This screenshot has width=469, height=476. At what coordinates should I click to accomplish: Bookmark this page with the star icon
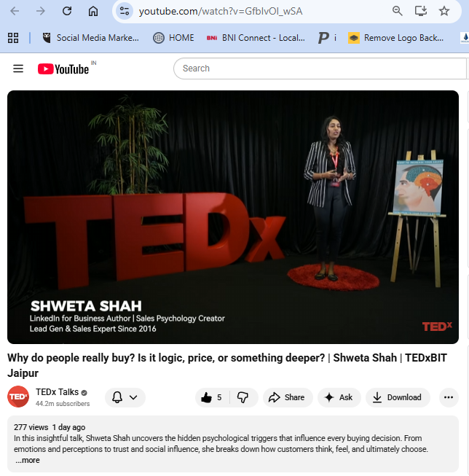click(x=444, y=11)
